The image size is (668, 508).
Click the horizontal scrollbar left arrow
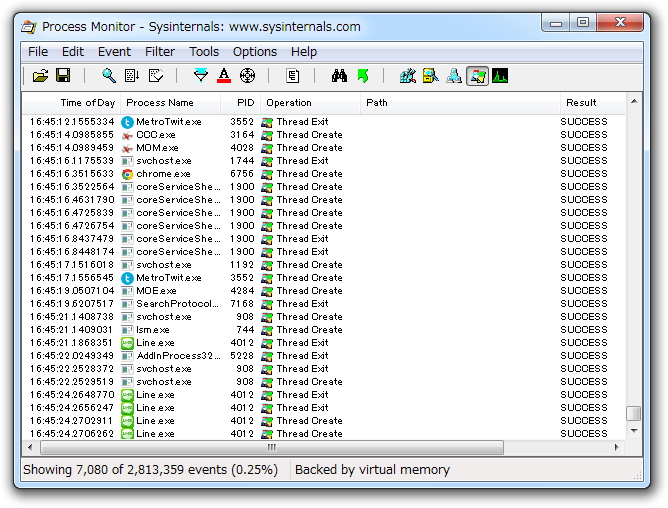point(30,447)
